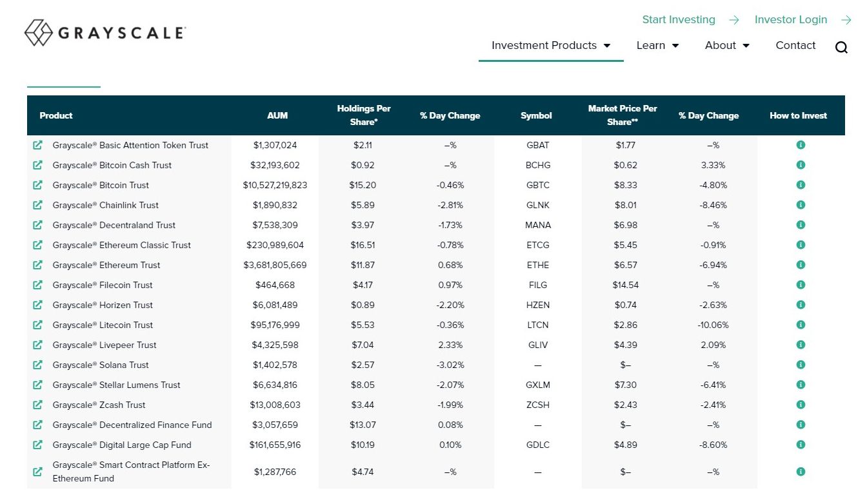Open external link icon for Basic Attention Token Trust
Viewport: 867px width, 504px height.
(37, 145)
